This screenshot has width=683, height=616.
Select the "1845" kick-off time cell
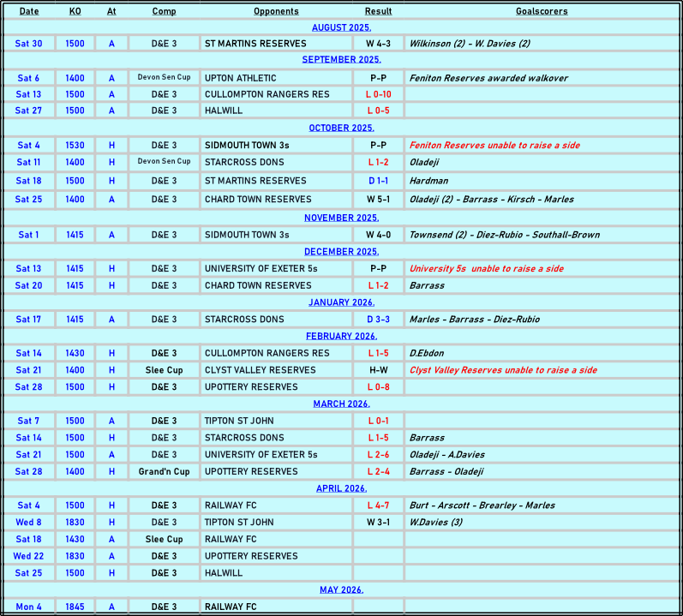(75, 607)
